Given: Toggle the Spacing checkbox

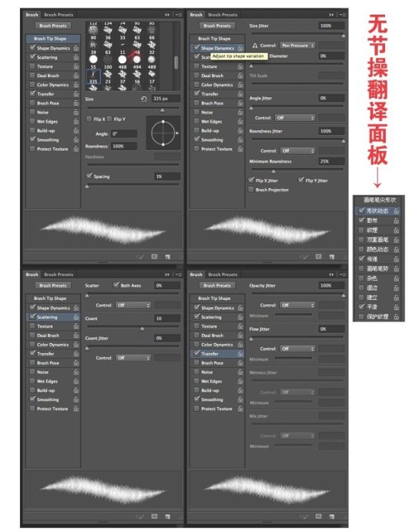Looking at the screenshot, I should click(x=89, y=176).
